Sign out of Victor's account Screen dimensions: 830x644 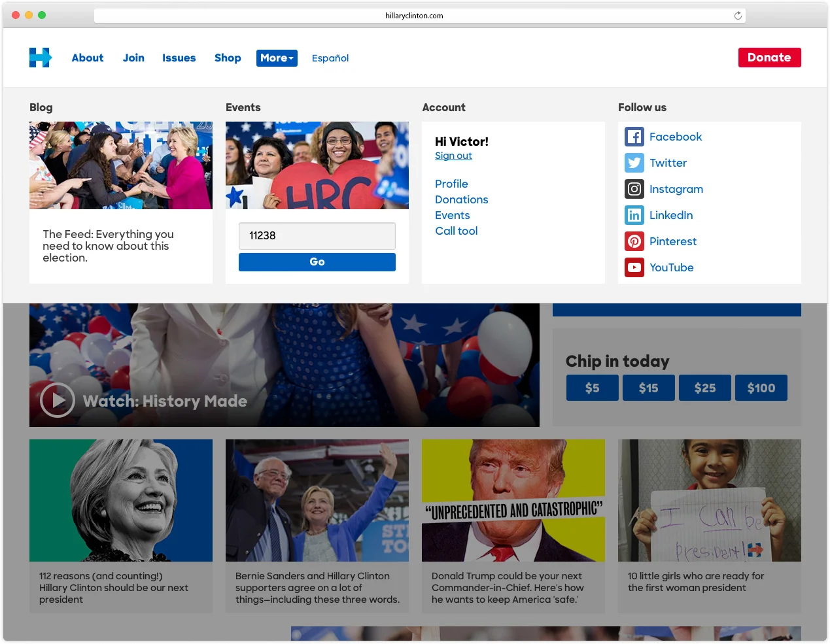(453, 156)
